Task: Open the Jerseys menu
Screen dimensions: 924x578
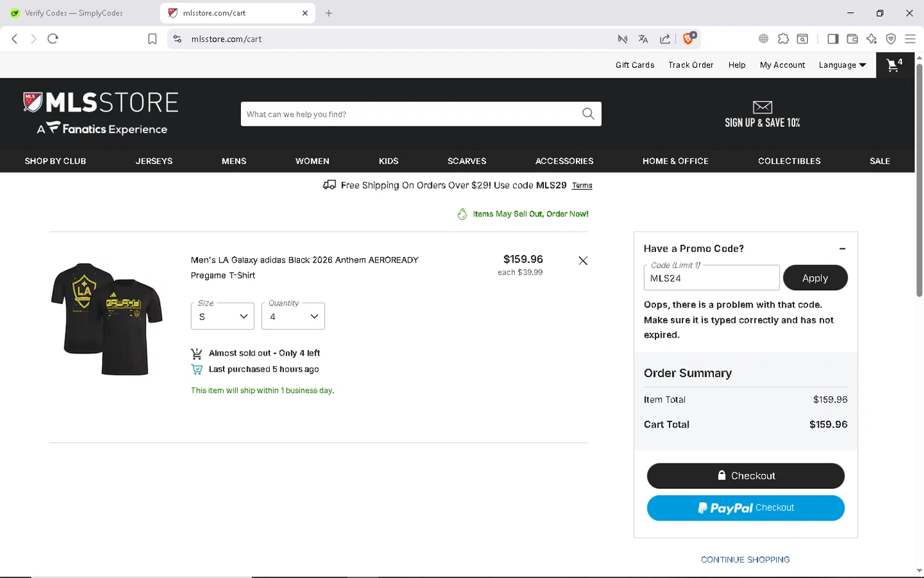Action: point(154,161)
